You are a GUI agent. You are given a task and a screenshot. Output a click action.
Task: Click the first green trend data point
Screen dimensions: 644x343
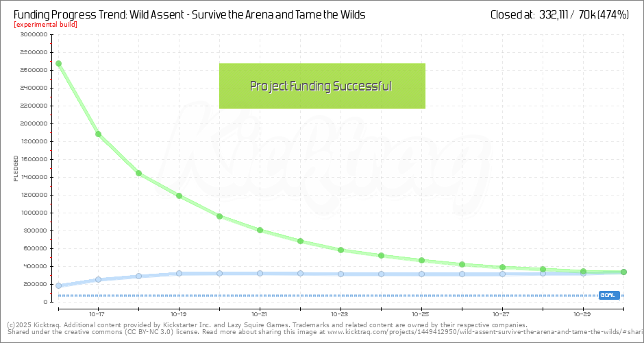click(x=58, y=64)
